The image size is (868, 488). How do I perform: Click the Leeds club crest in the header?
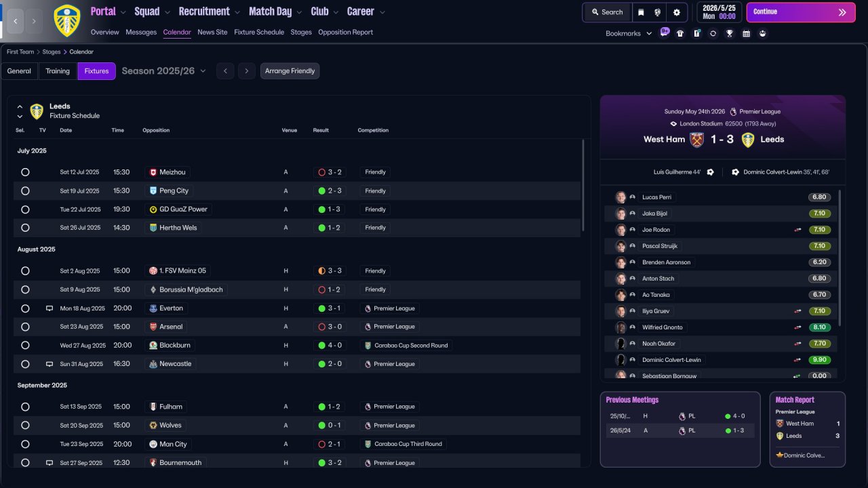pyautogui.click(x=66, y=21)
